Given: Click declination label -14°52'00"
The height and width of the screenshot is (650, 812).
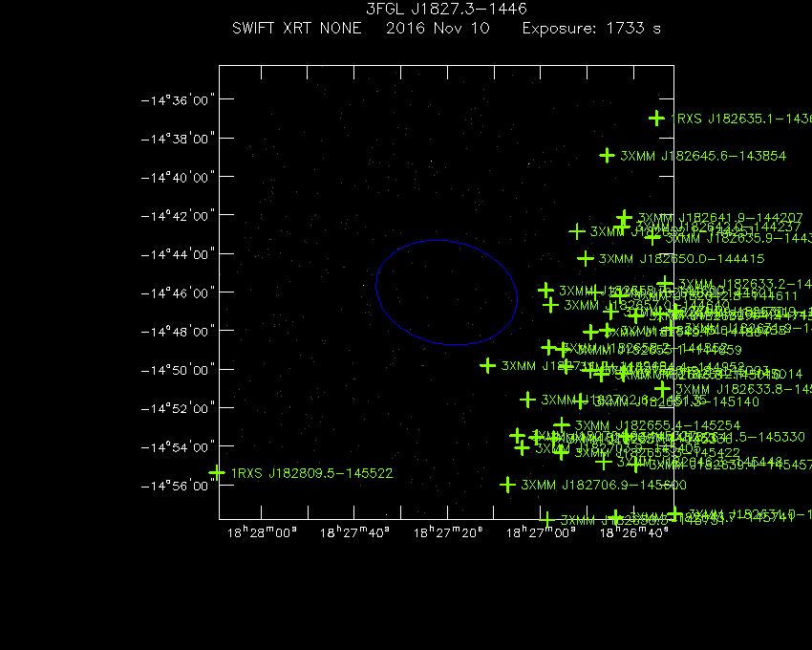Looking at the screenshot, I should click(x=178, y=409).
